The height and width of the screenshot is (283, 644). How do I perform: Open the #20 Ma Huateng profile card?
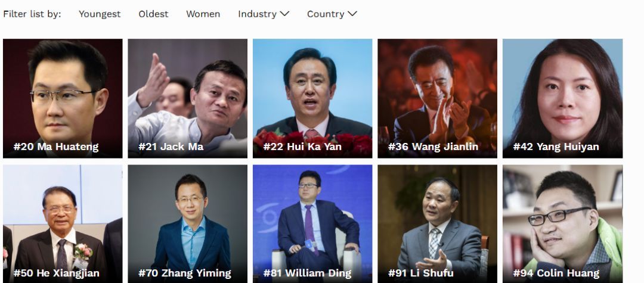click(63, 98)
